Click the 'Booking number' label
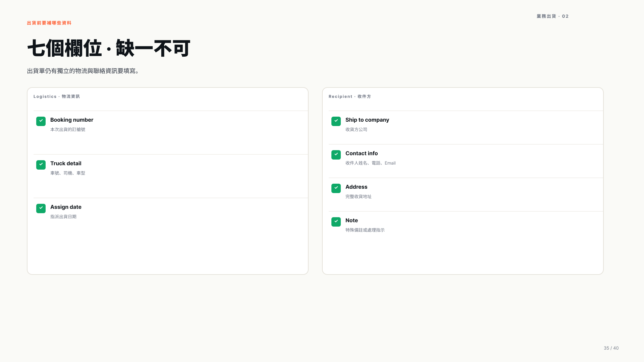The height and width of the screenshot is (362, 644). tap(72, 120)
